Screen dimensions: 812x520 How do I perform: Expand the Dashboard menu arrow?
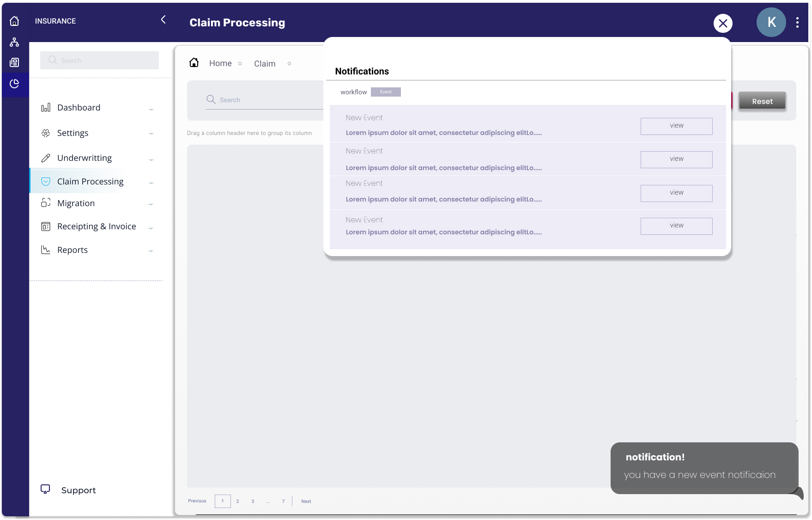point(151,110)
